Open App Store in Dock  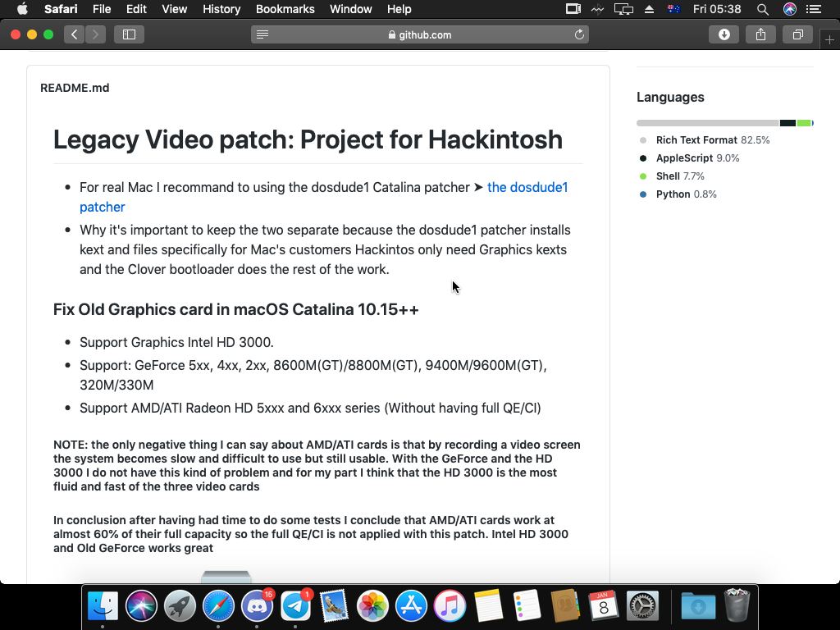point(411,606)
